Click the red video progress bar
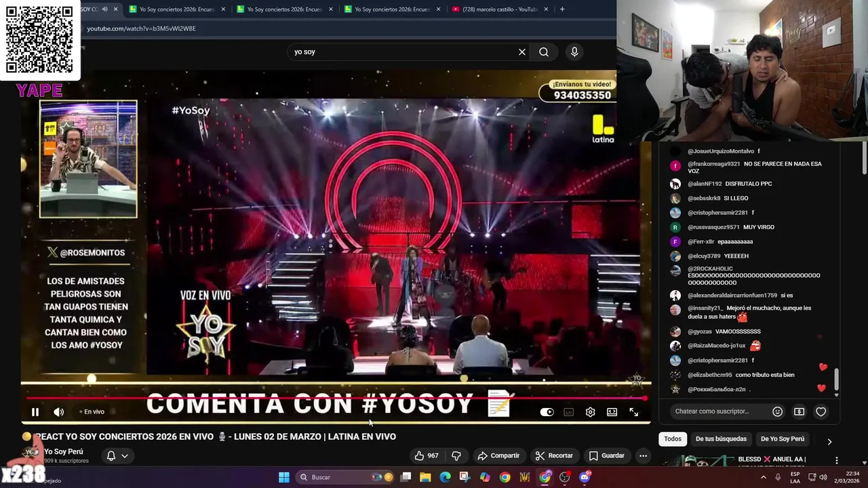868x488 pixels. point(335,398)
